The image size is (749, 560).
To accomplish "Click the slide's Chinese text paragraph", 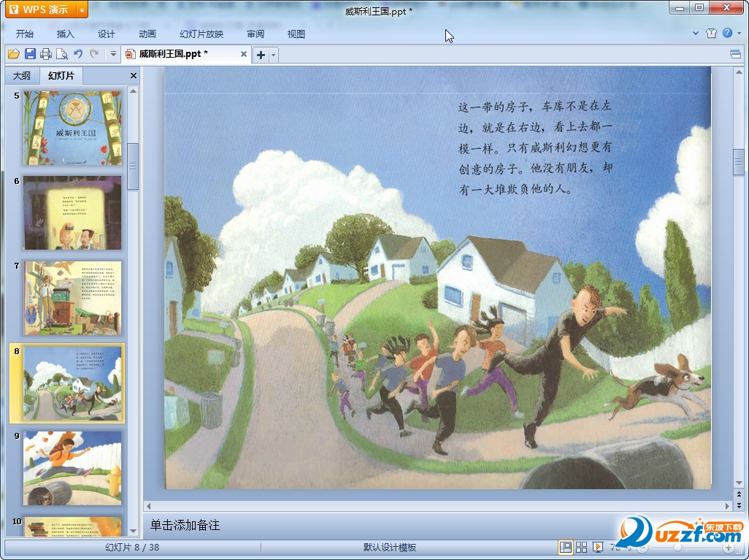I will (535, 147).
